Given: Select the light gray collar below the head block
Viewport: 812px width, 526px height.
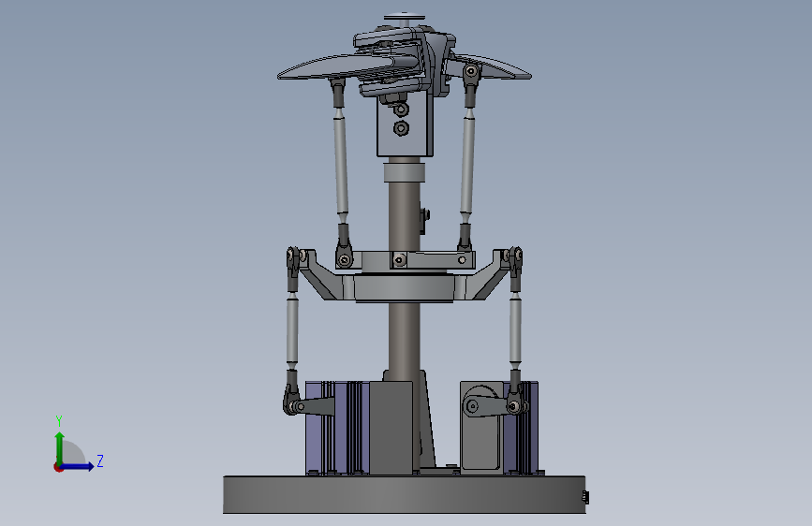Looking at the screenshot, I should coord(405,172).
